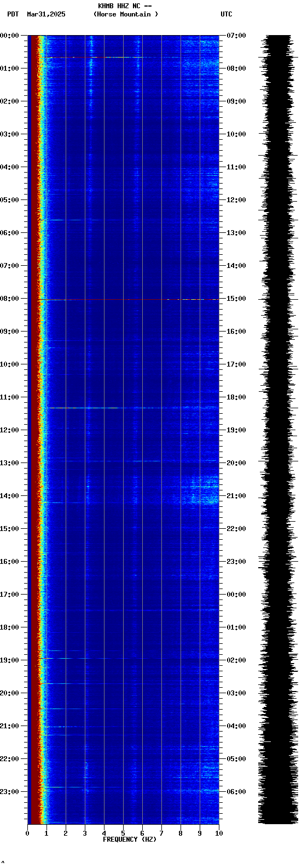Click the red event streak before 01:00 PDT
The width and height of the screenshot is (302, 868).
point(93,57)
